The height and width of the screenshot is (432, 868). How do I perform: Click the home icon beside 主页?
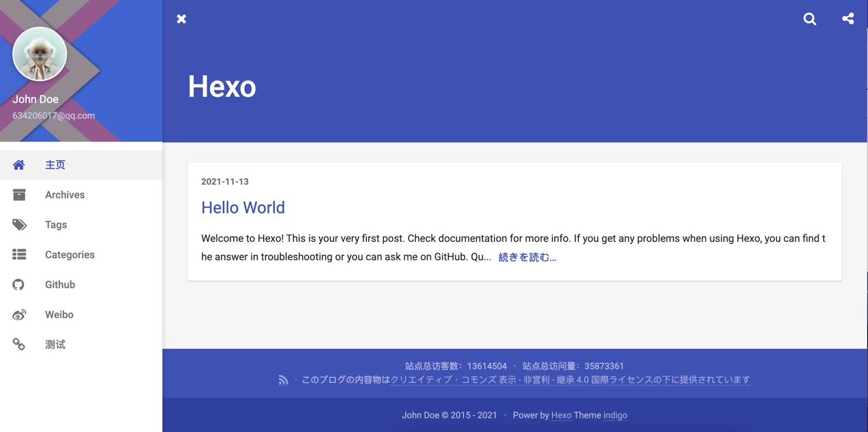(x=19, y=165)
